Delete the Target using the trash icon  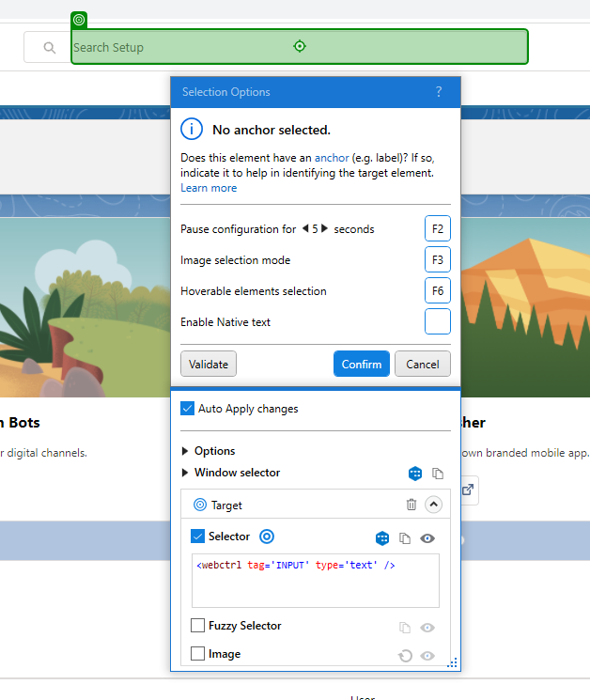point(411,505)
